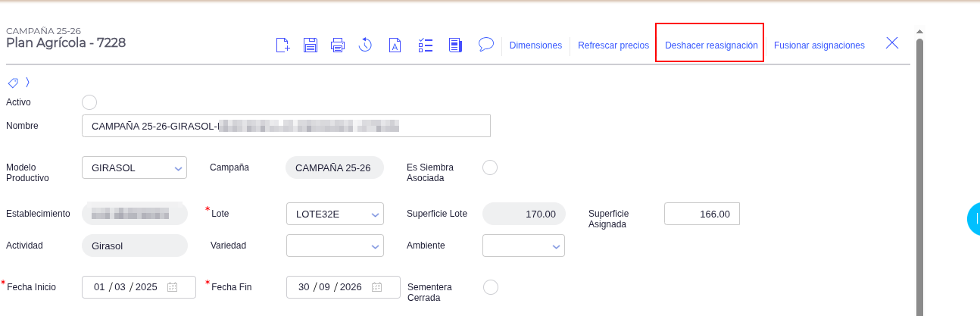Open the Dimensiones toolbar option

[535, 45]
